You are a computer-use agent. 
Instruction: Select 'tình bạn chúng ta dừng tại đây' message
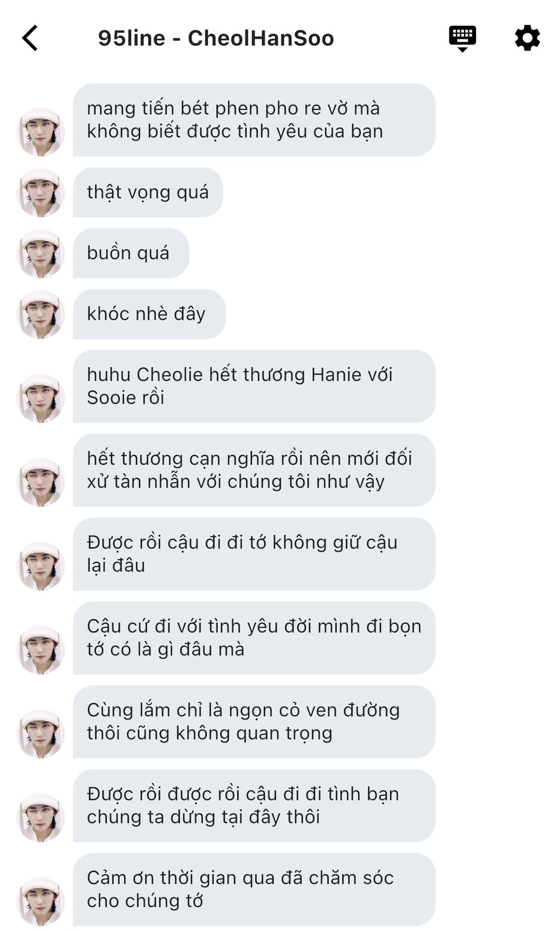coord(254,805)
